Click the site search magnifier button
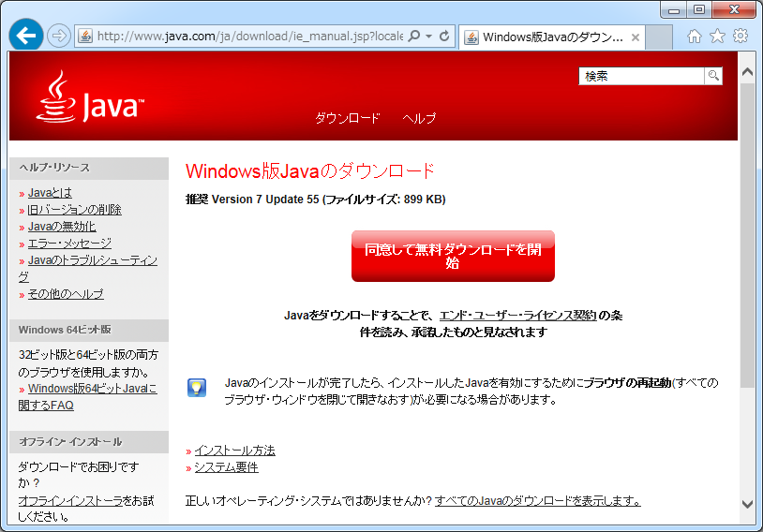 click(x=713, y=76)
